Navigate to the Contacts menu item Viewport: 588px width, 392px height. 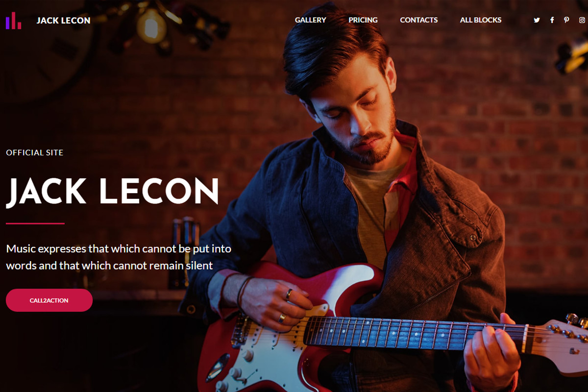click(419, 20)
